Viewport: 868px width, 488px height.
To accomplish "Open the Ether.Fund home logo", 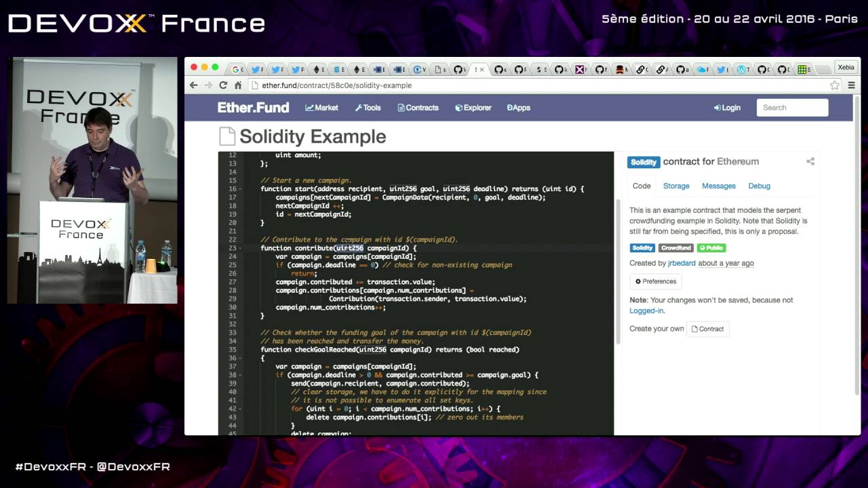I will [253, 108].
